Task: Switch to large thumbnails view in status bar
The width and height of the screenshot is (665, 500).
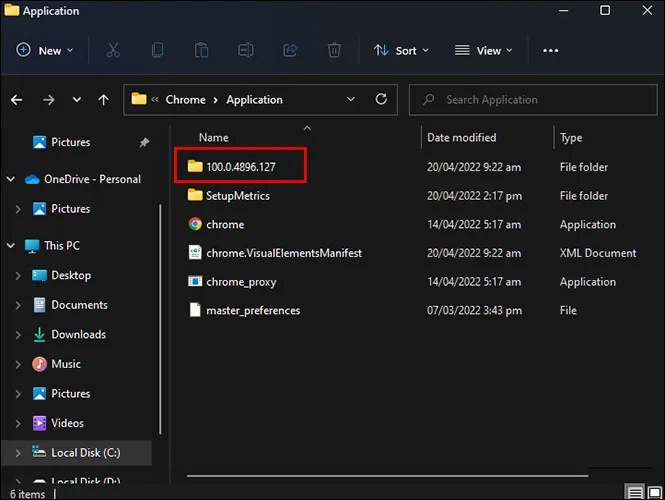Action: [x=655, y=492]
